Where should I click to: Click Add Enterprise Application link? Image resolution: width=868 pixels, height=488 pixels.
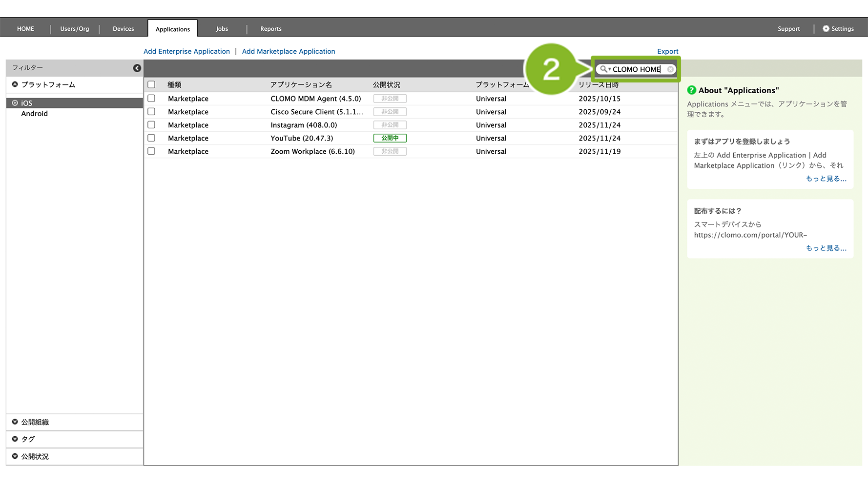pyautogui.click(x=186, y=51)
